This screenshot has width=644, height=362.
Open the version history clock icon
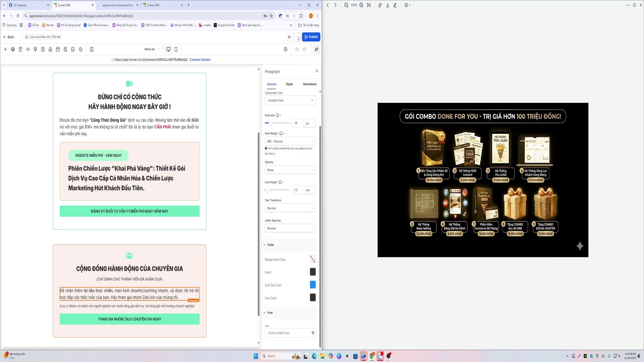(x=285, y=49)
